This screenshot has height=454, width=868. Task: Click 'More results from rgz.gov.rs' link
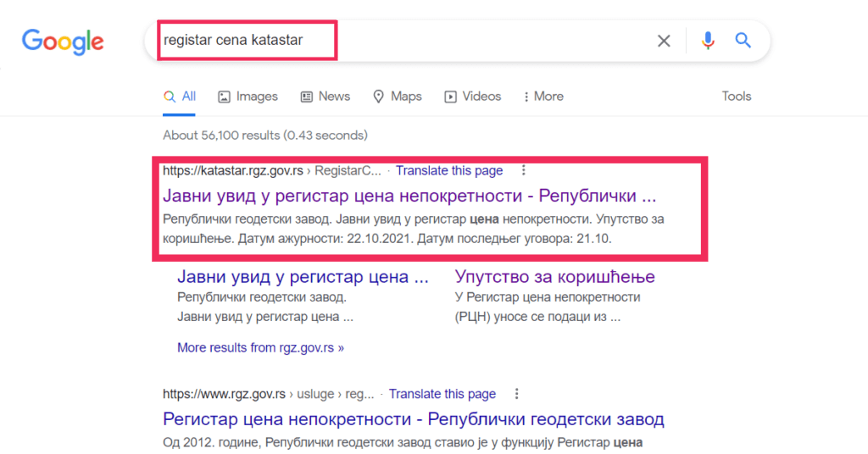(260, 348)
